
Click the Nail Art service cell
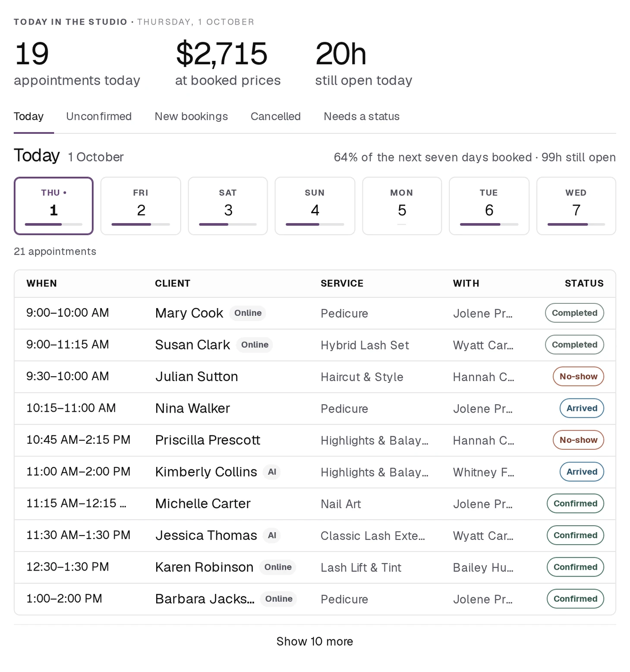[x=340, y=504]
